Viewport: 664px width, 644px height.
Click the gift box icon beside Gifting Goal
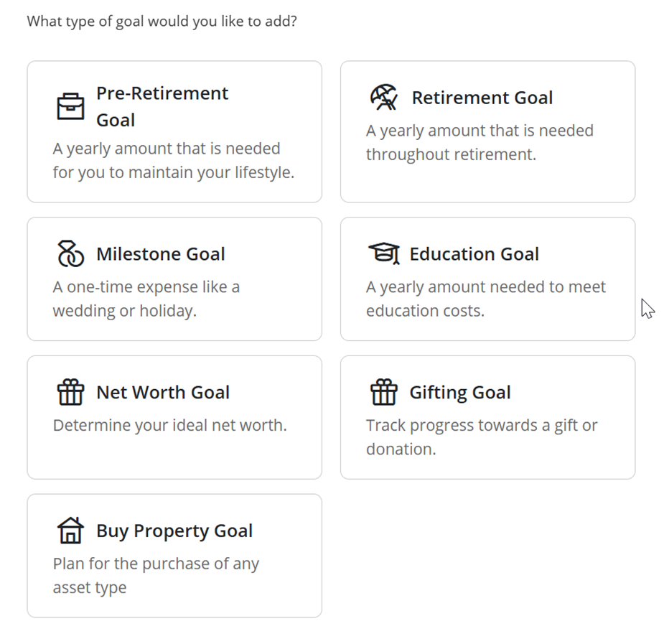coord(384,392)
